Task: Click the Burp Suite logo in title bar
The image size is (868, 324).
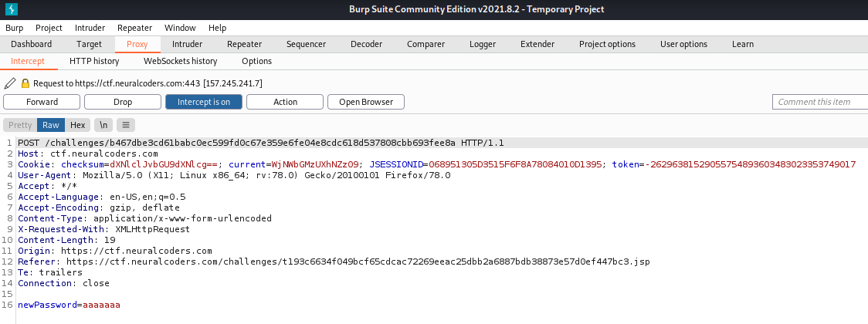Action: [9, 9]
